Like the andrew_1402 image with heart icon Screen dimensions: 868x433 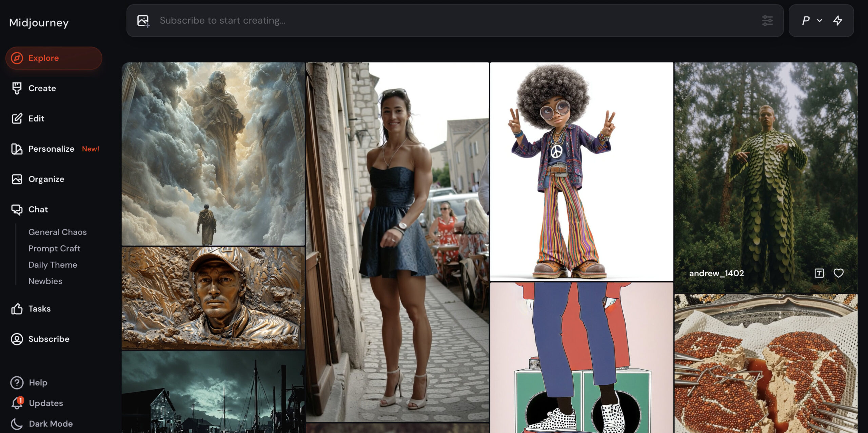pos(839,273)
